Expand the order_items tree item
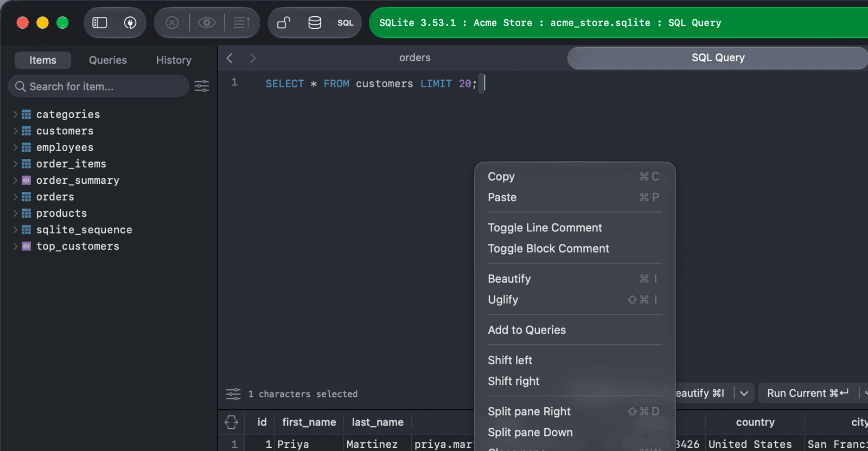Screen dimensions: 868x451 pos(15,164)
